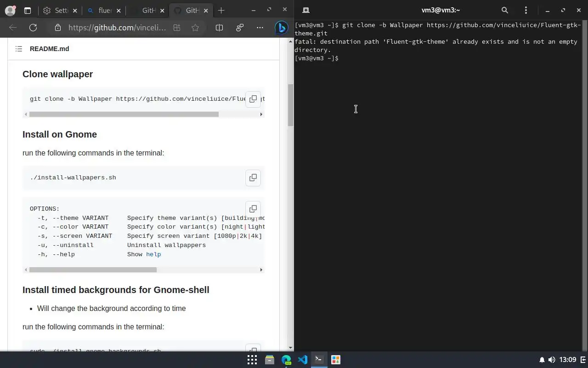Open the volume control in tray
Image resolution: width=588 pixels, height=368 pixels.
(x=552, y=360)
